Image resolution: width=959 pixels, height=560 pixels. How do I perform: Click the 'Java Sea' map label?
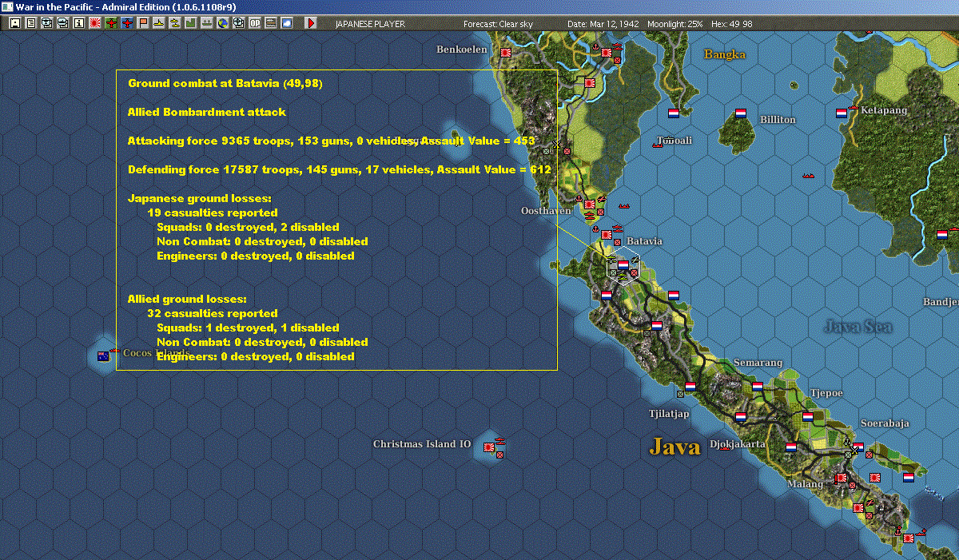pos(858,326)
